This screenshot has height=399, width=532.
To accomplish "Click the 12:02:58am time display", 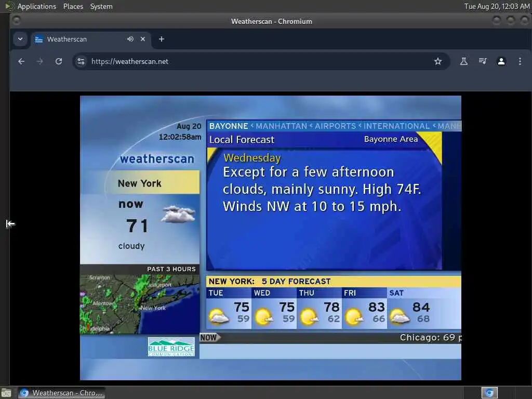I will pyautogui.click(x=180, y=137).
